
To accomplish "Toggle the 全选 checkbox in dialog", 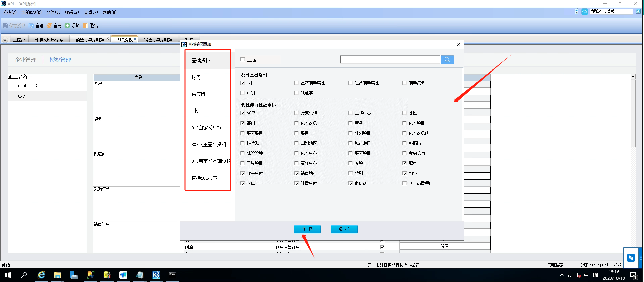I will (243, 59).
